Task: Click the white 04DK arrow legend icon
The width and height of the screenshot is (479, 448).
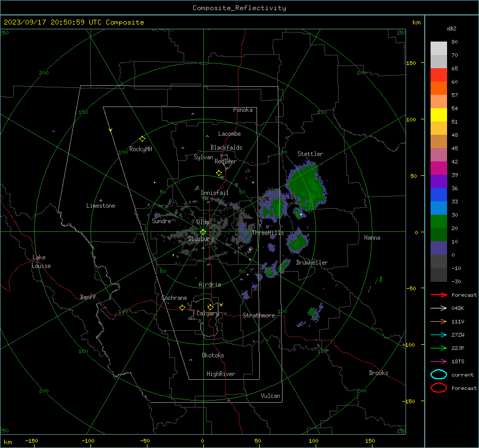Action: [439, 308]
